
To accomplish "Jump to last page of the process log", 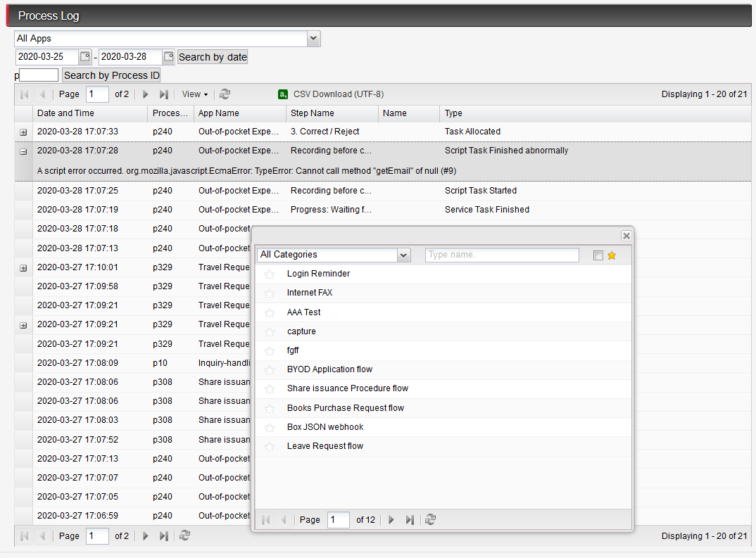I will tap(164, 94).
